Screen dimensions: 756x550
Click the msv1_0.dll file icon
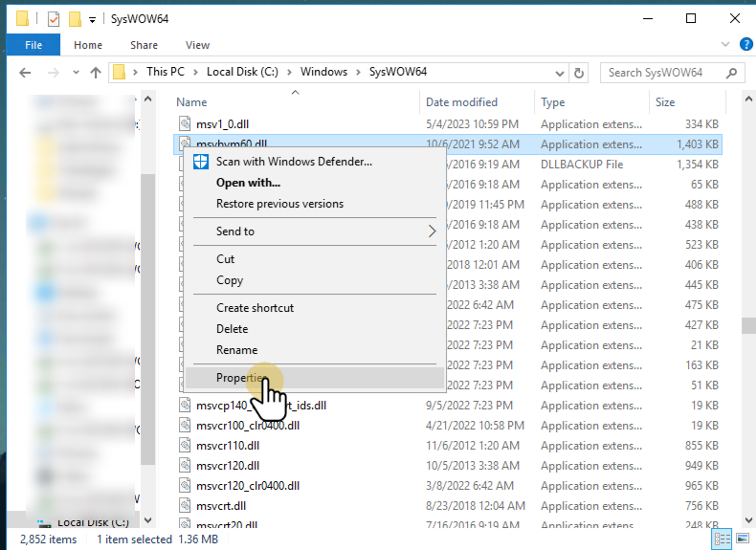[x=185, y=124]
